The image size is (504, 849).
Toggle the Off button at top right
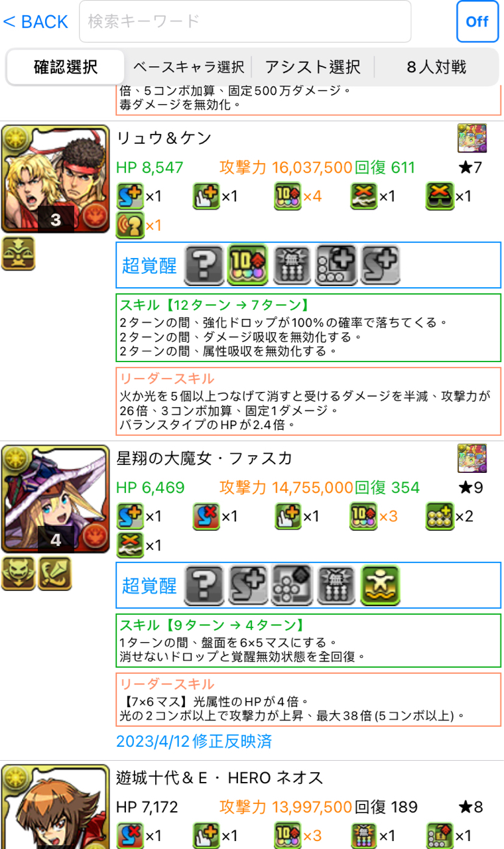coord(477,22)
